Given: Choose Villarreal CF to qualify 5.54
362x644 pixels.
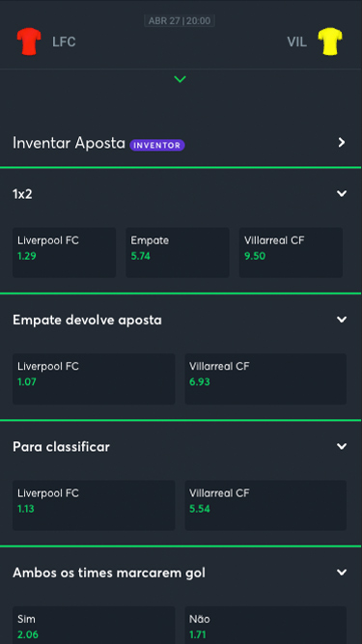Looking at the screenshot, I should 266,506.
